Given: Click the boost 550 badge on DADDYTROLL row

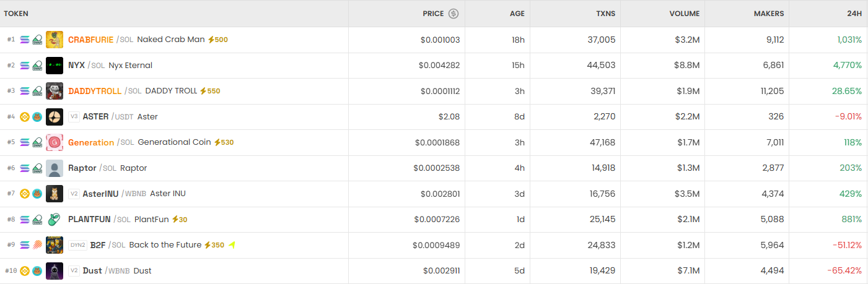Looking at the screenshot, I should [x=210, y=91].
